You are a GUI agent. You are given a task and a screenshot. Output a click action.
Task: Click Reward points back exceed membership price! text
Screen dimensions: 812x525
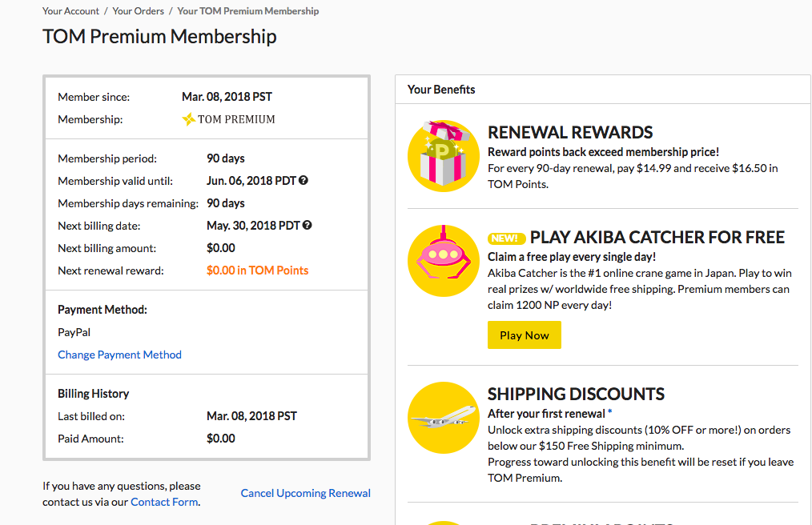(603, 152)
